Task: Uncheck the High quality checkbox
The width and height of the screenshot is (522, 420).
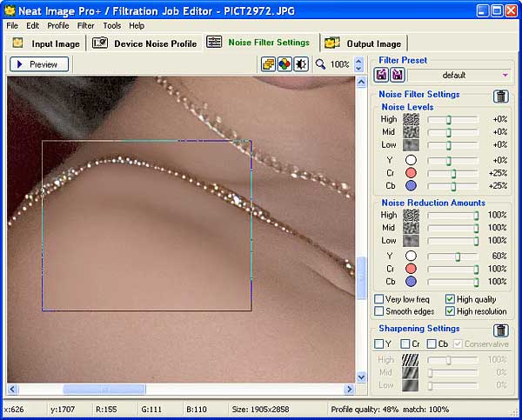Action: coord(450,299)
